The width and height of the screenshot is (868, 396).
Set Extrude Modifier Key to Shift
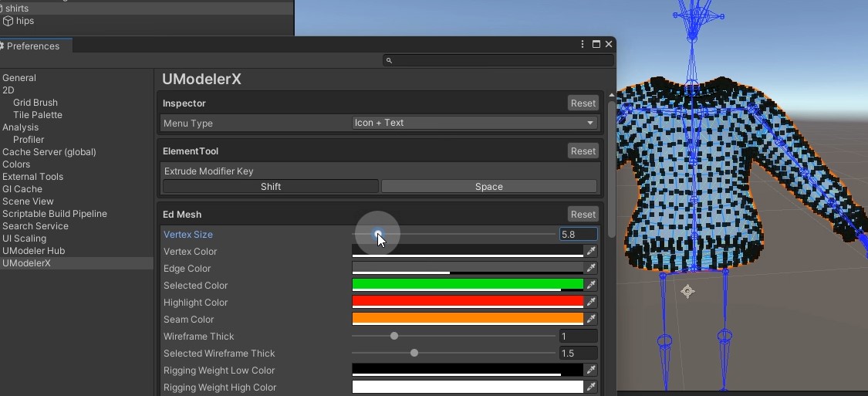pos(271,187)
